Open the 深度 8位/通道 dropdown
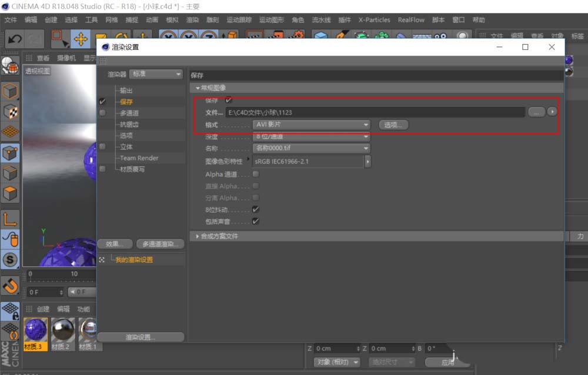The image size is (588, 375). (311, 136)
